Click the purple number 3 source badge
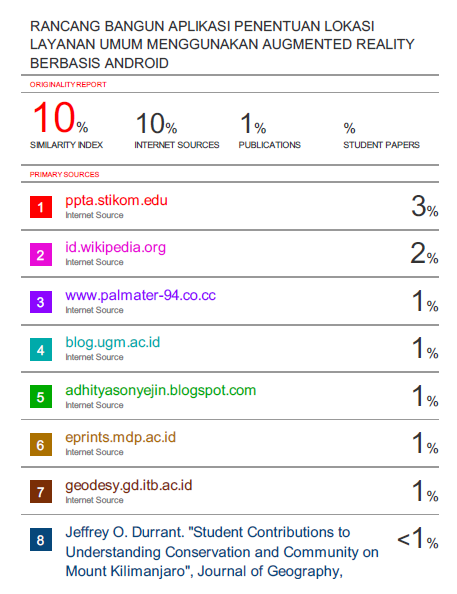The height and width of the screenshot is (594, 457). [x=41, y=302]
